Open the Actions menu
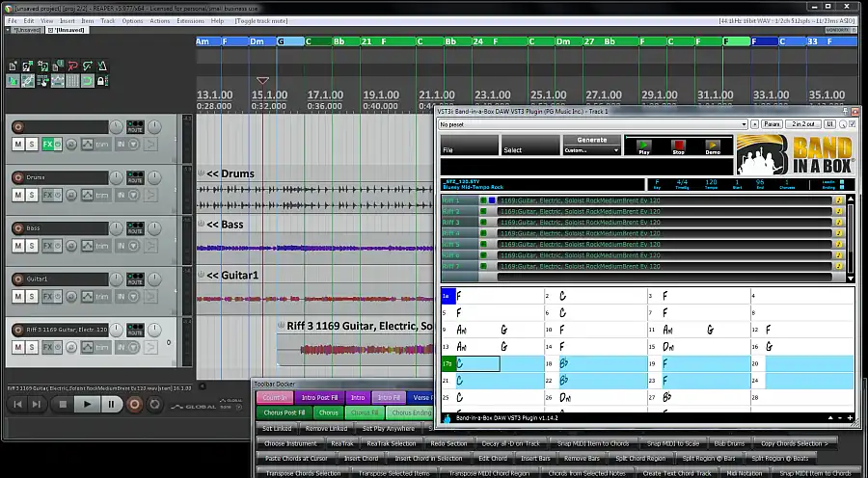 [160, 21]
